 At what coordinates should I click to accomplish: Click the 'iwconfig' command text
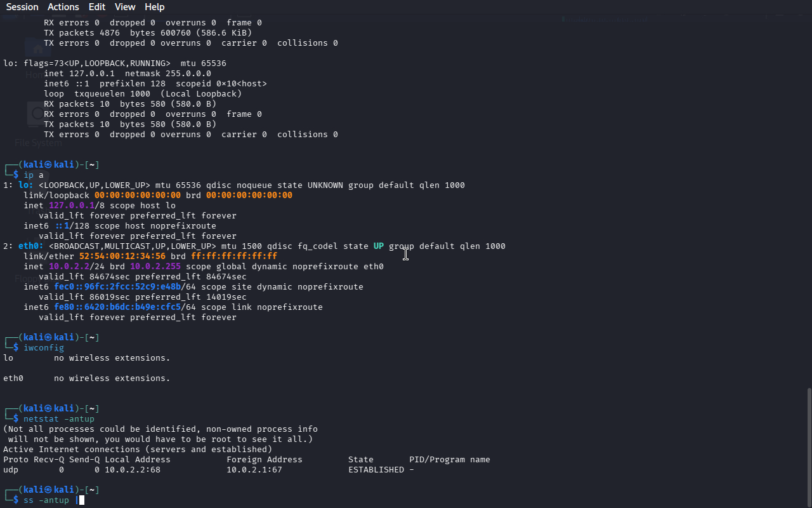coord(44,348)
